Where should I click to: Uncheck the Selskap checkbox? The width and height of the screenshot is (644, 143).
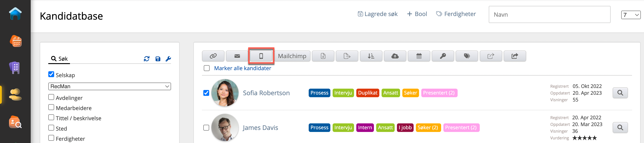(51, 74)
